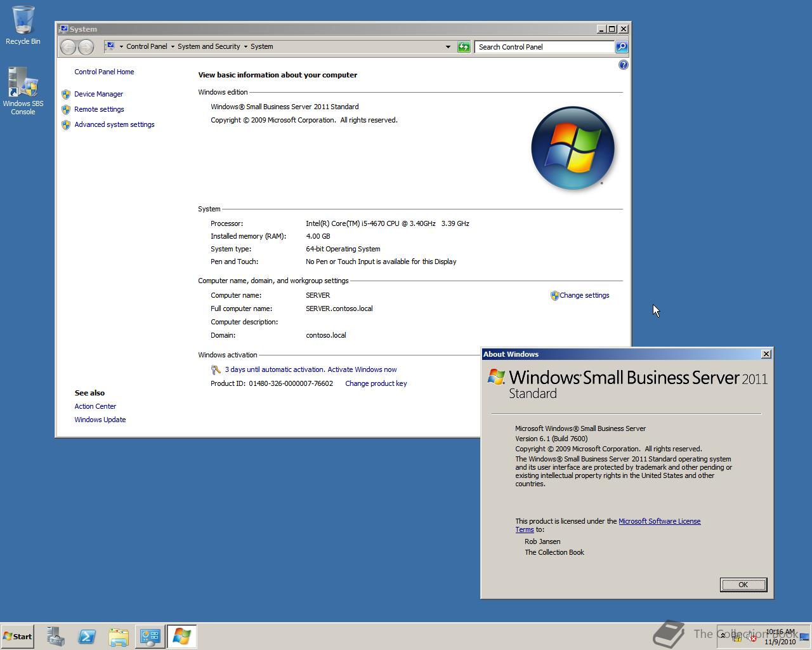The image size is (812, 650).
Task: Click the Search Control Panel field
Action: 544,46
